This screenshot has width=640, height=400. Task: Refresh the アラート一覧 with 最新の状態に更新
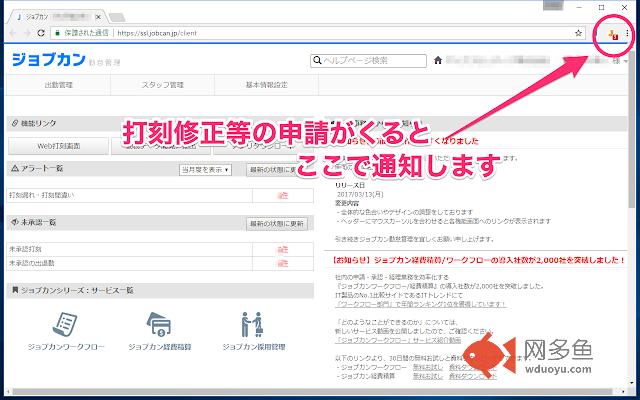point(277,170)
